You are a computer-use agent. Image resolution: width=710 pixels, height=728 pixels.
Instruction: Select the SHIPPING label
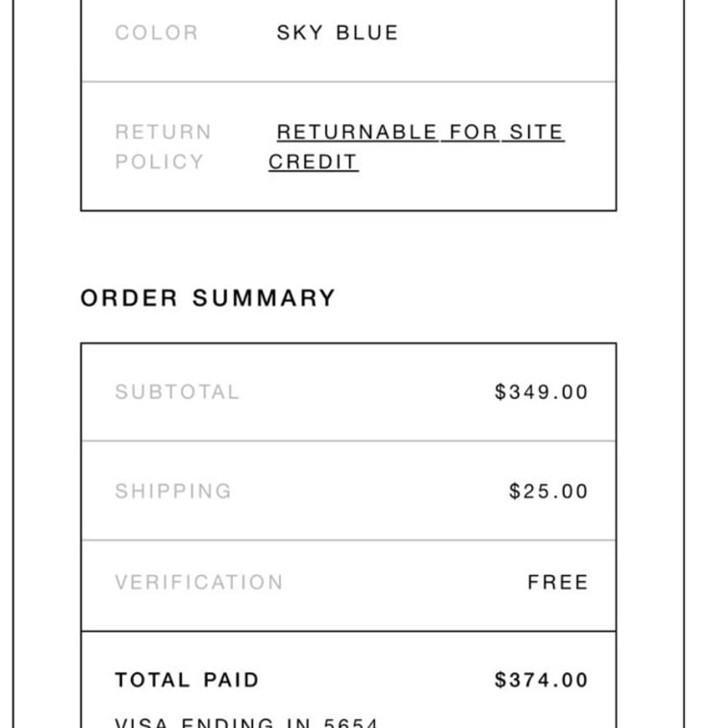tap(173, 491)
